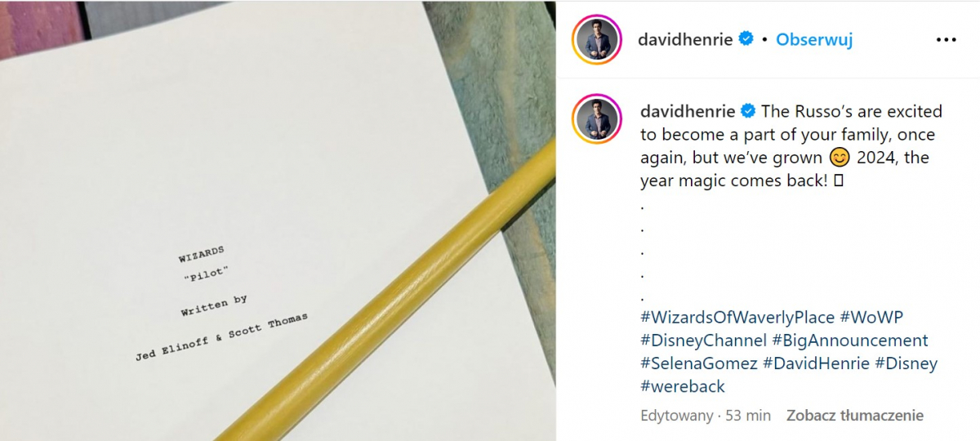Open the #wereback hashtag

[683, 386]
